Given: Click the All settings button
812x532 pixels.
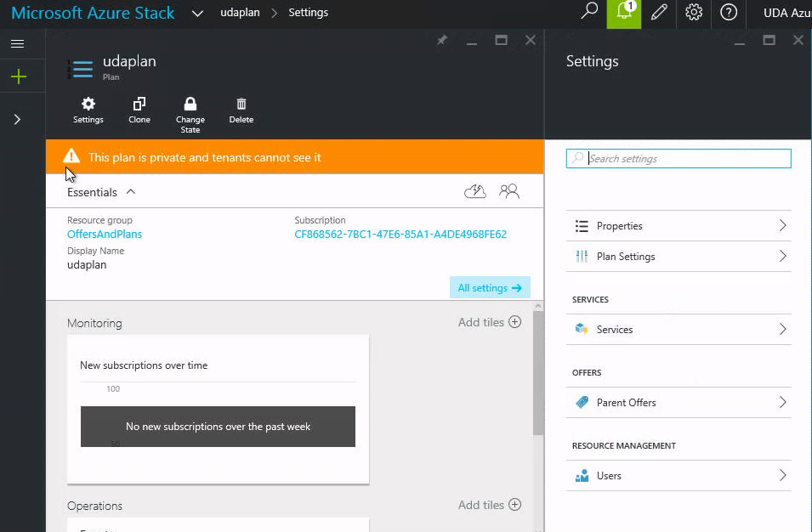Looking at the screenshot, I should 489,288.
